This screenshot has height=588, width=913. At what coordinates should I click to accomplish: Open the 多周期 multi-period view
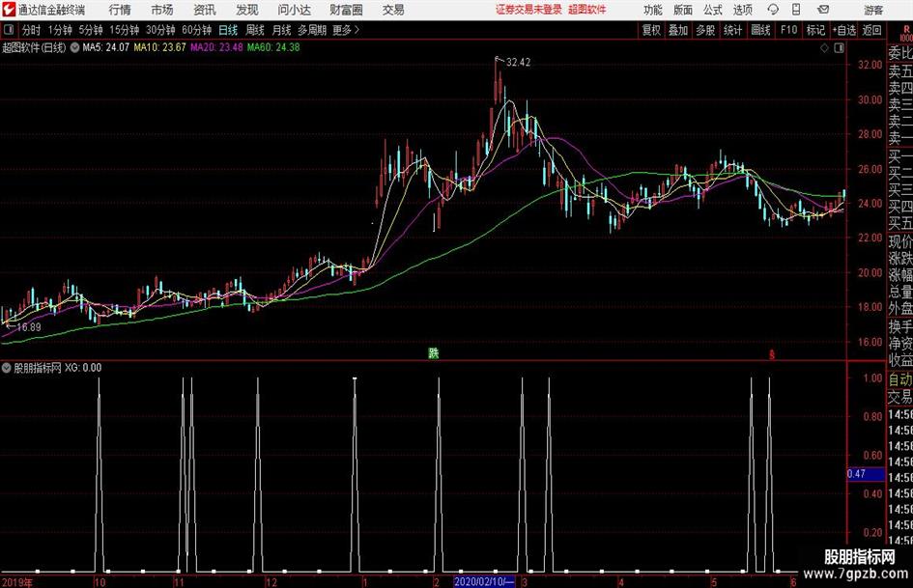click(x=312, y=30)
